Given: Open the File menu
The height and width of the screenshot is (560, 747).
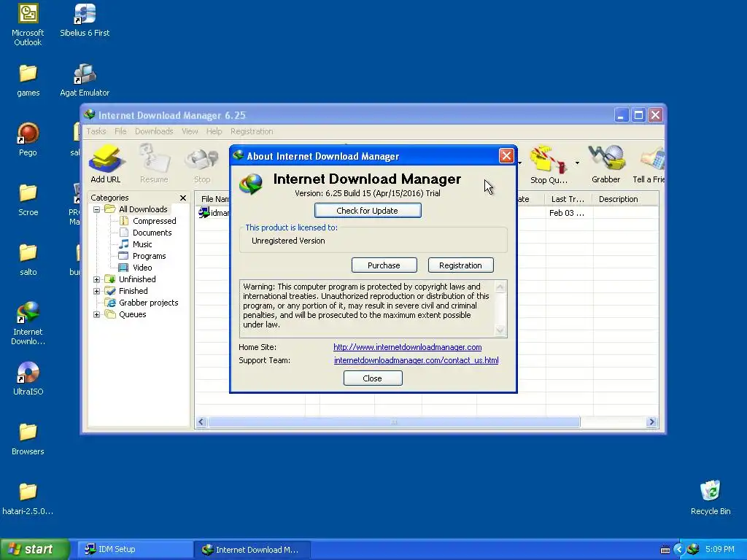Looking at the screenshot, I should tap(120, 131).
